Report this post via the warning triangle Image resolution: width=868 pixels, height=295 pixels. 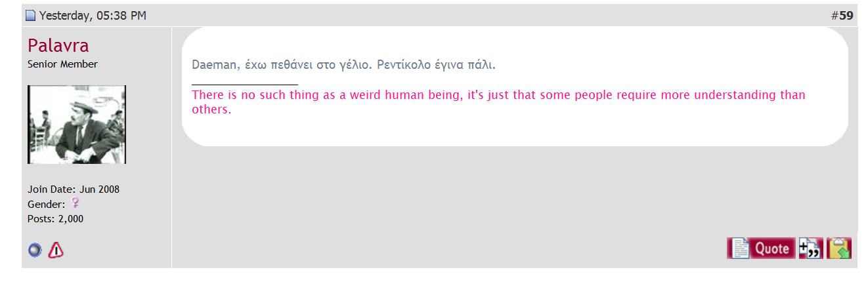(x=56, y=250)
